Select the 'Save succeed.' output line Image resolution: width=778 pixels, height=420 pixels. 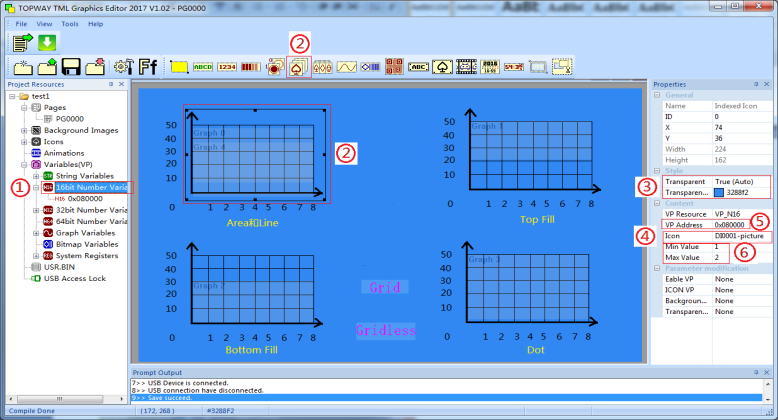pos(447,398)
